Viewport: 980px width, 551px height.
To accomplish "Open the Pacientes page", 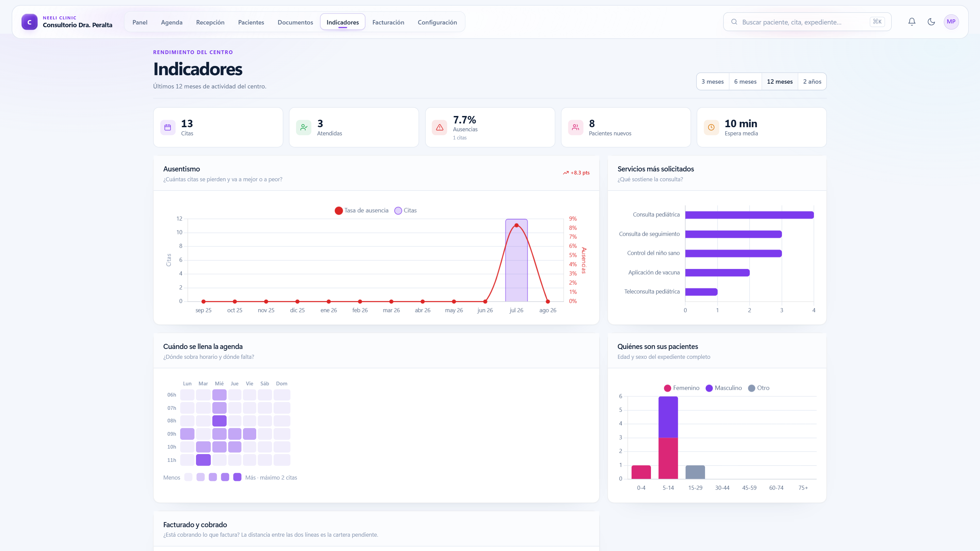I will click(251, 22).
